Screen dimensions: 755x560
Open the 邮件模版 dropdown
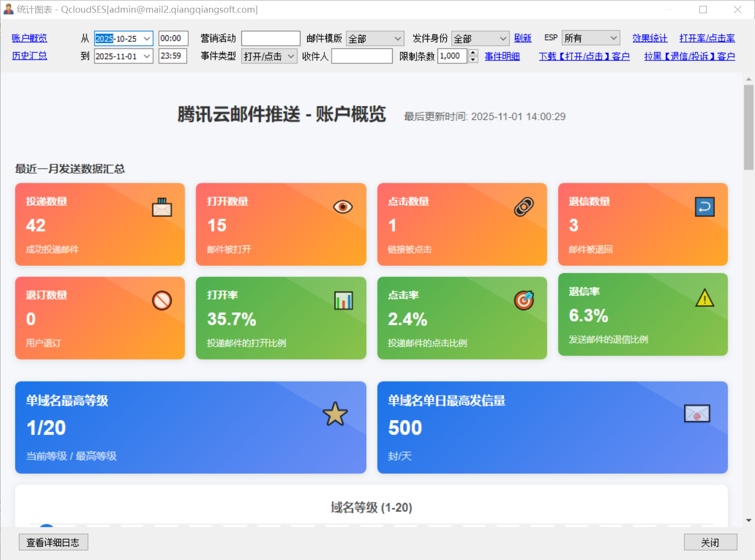(375, 39)
